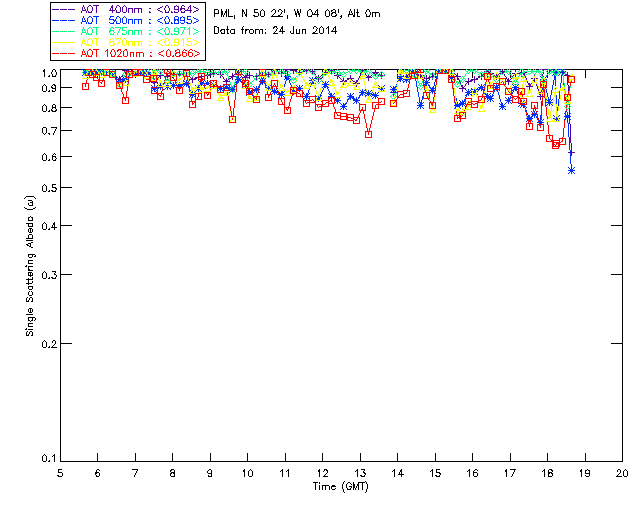Select the AOT 1020nm legend entry
Image resolution: width=640 pixels, height=512 pixels.
tap(127, 53)
